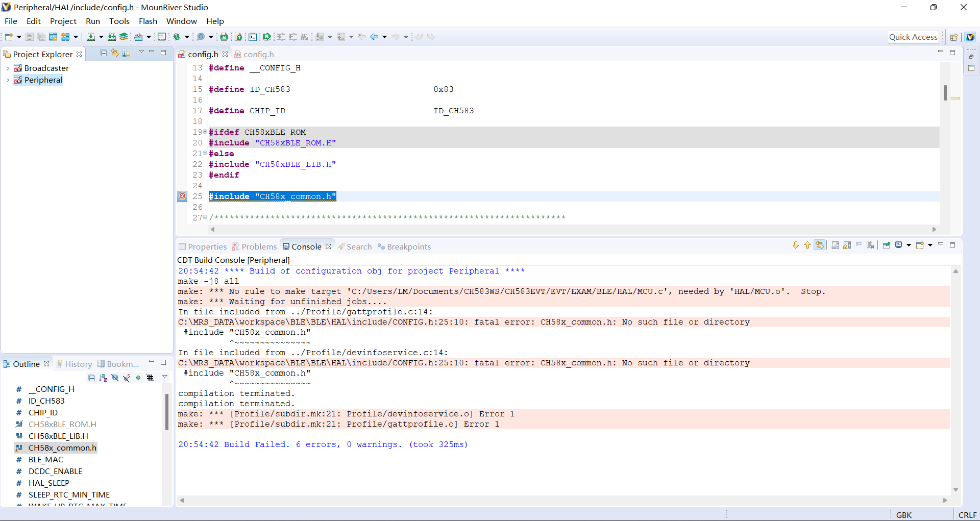Toggle Hide Non-Public Members green dot
The height and width of the screenshot is (521, 980).
coord(138,378)
